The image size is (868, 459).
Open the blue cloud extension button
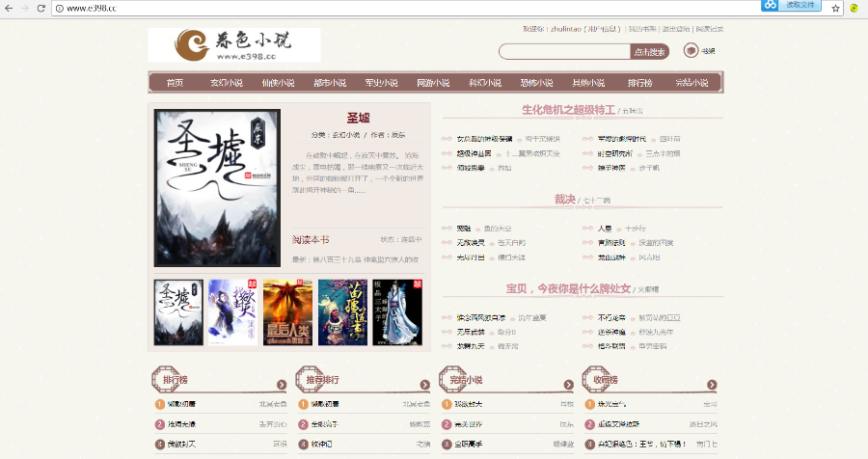pos(791,5)
